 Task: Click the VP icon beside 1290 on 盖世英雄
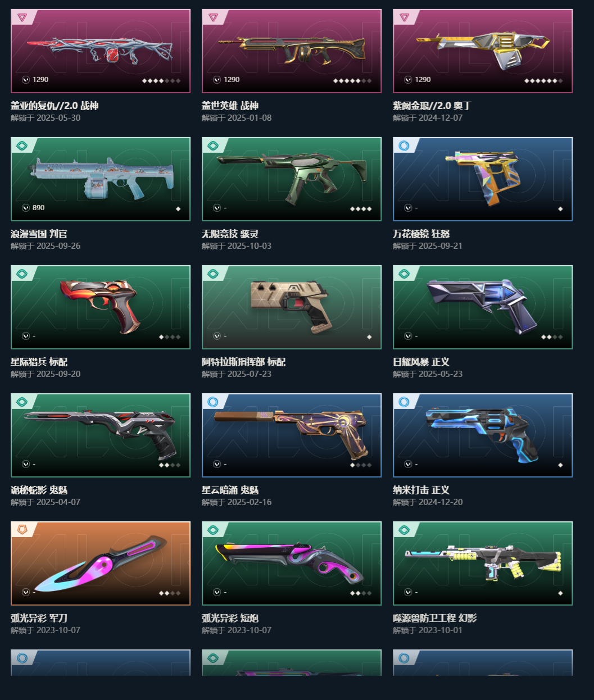click(x=217, y=80)
